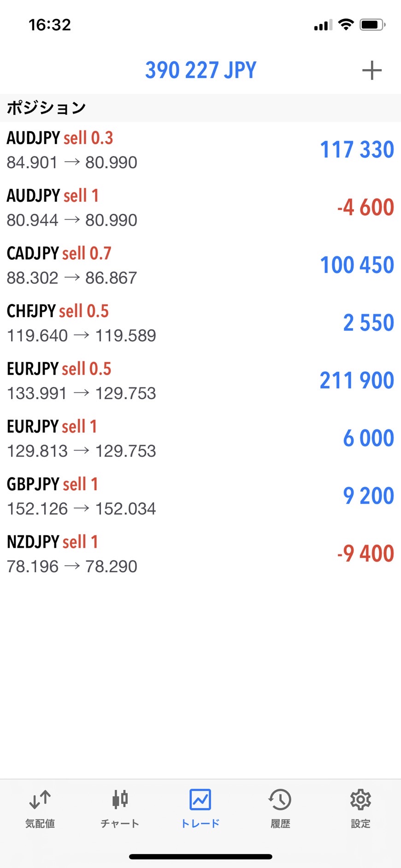The image size is (401, 868).
Task: Open the 設定 settings gear icon
Action: pyautogui.click(x=360, y=800)
